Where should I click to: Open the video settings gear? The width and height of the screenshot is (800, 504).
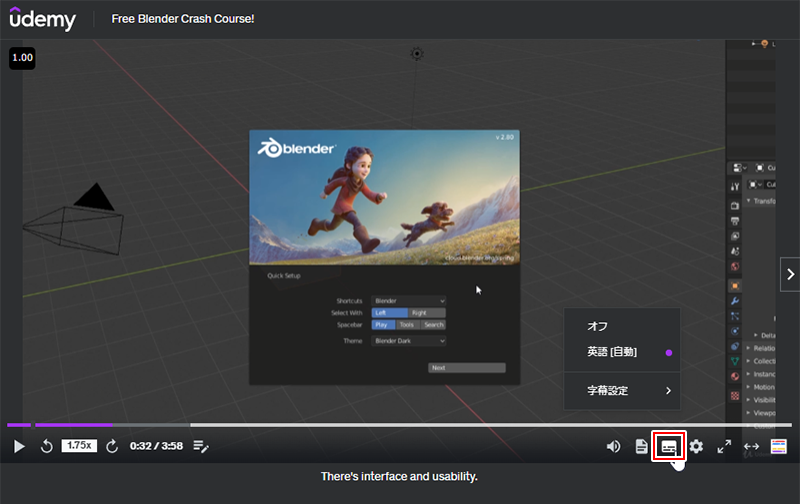click(696, 446)
